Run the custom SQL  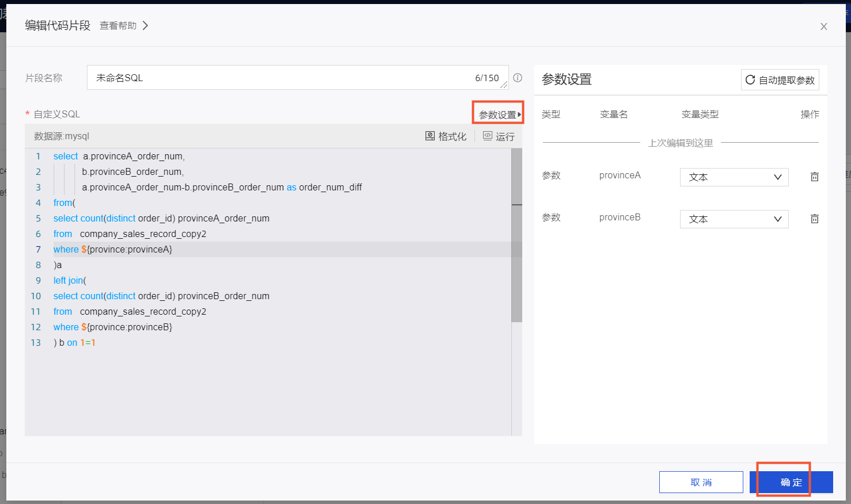(x=499, y=136)
